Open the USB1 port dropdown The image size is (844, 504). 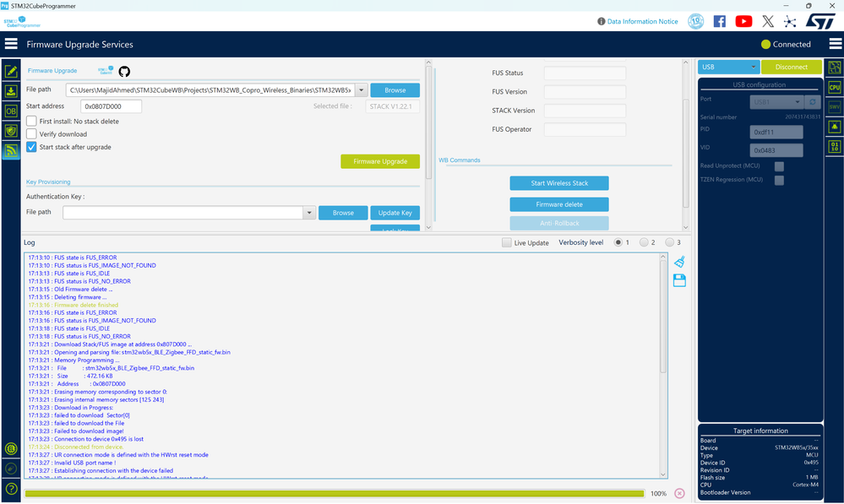click(776, 101)
